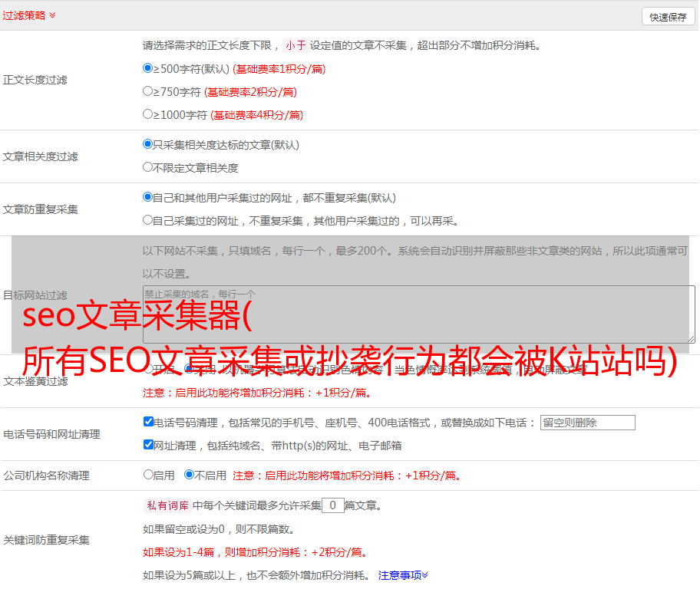Viewport: 700px width, 589px height.
Task: Click the 留空则删除 replacement phone field
Action: pyautogui.click(x=587, y=423)
